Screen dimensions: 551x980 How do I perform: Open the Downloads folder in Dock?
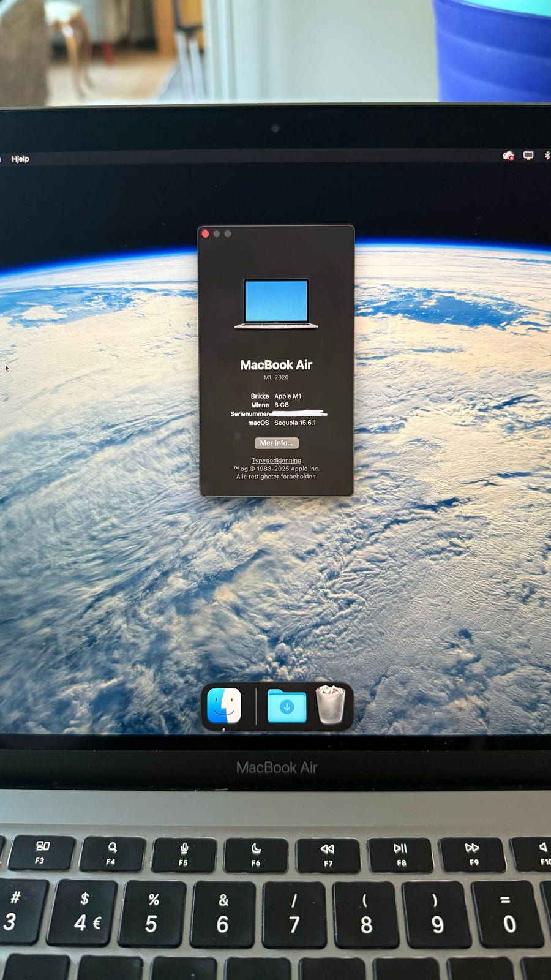[287, 706]
